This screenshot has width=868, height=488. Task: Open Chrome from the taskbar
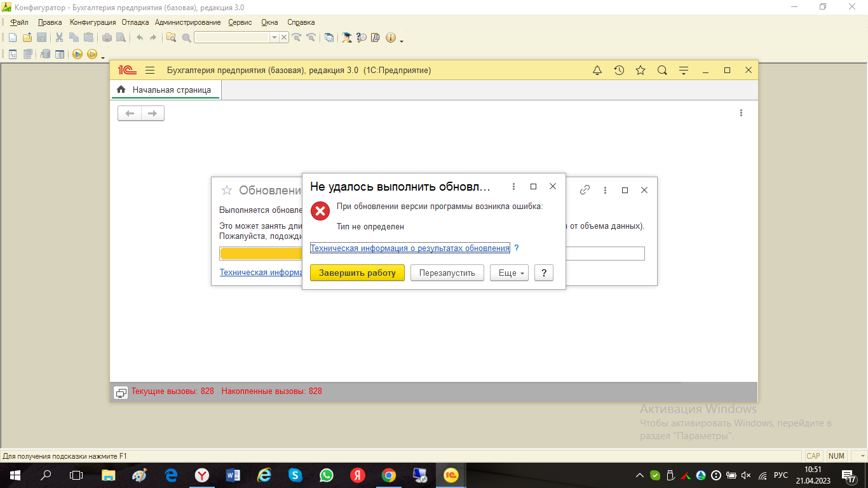click(x=389, y=475)
